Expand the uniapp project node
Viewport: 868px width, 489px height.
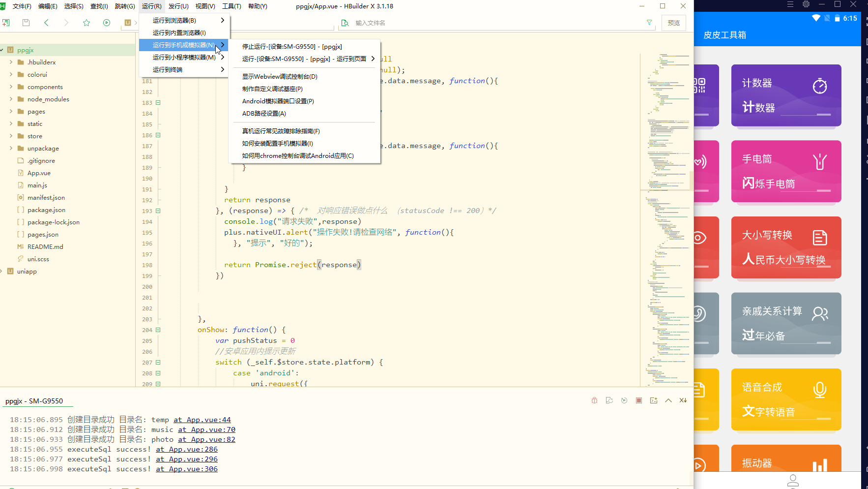[x=2, y=272]
